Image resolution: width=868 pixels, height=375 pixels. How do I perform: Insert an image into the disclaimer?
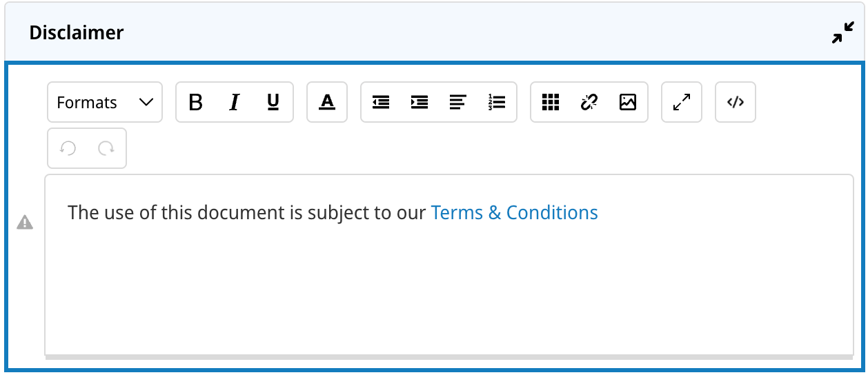pyautogui.click(x=627, y=103)
